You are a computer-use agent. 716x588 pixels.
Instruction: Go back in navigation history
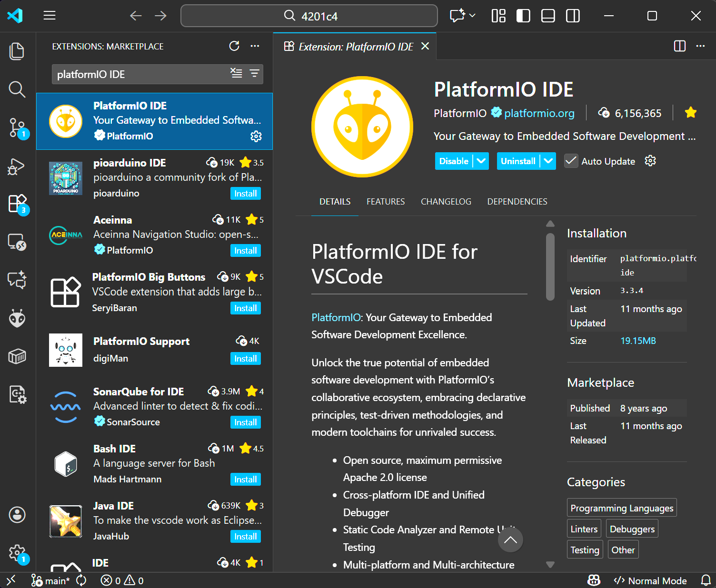click(x=136, y=16)
